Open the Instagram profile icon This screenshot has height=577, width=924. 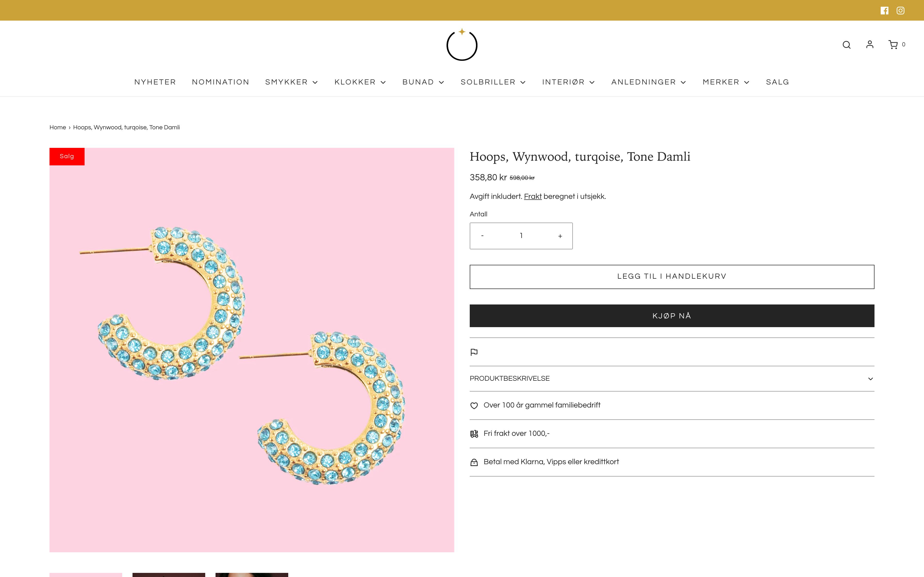[x=900, y=10]
